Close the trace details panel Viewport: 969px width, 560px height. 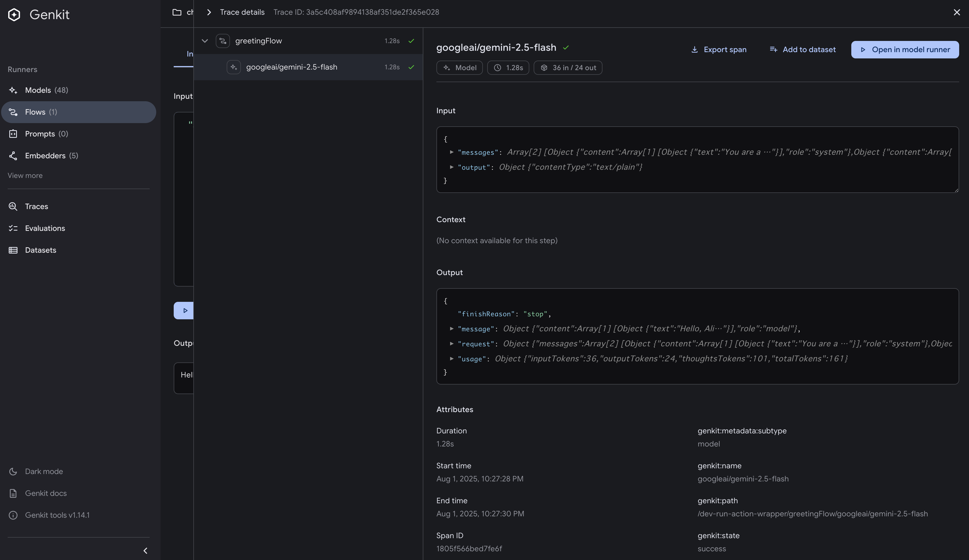pos(957,12)
